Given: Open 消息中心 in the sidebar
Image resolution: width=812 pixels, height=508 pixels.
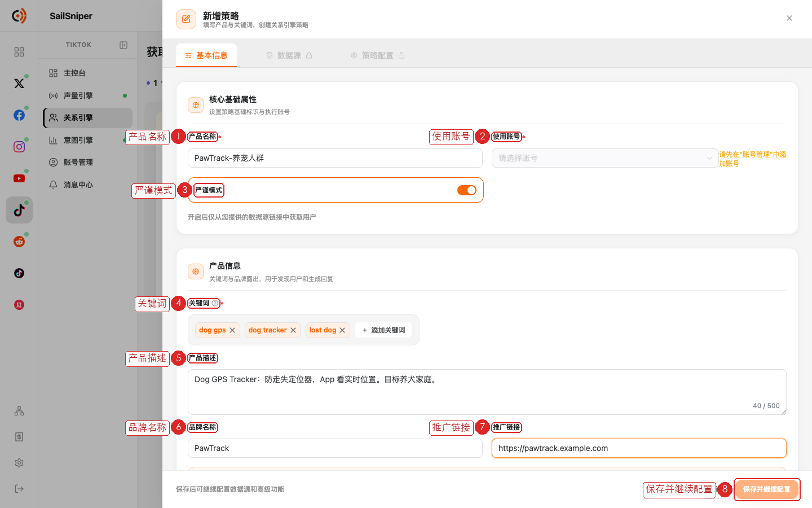Looking at the screenshot, I should [88, 185].
